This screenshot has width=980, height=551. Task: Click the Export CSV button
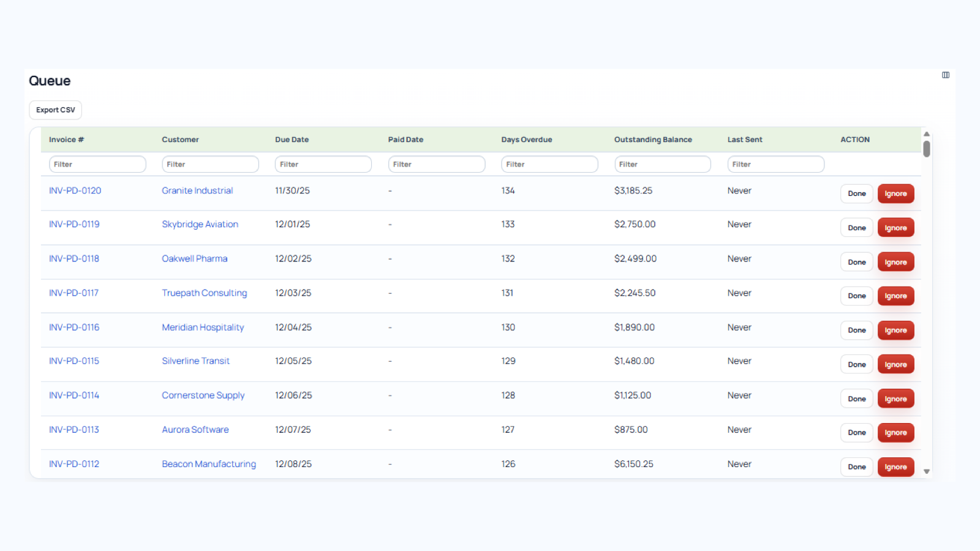coord(55,110)
